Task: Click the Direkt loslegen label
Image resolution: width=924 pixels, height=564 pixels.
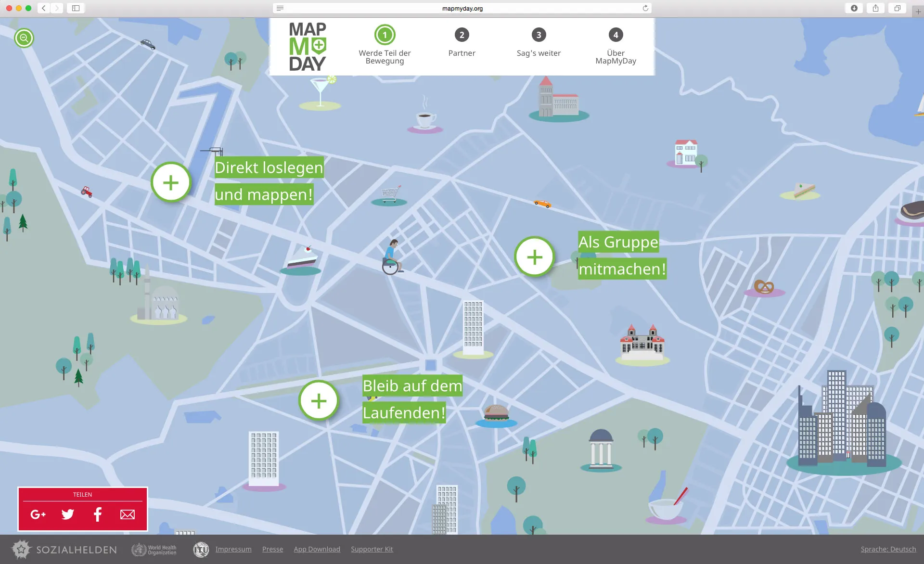Action: pyautogui.click(x=269, y=167)
